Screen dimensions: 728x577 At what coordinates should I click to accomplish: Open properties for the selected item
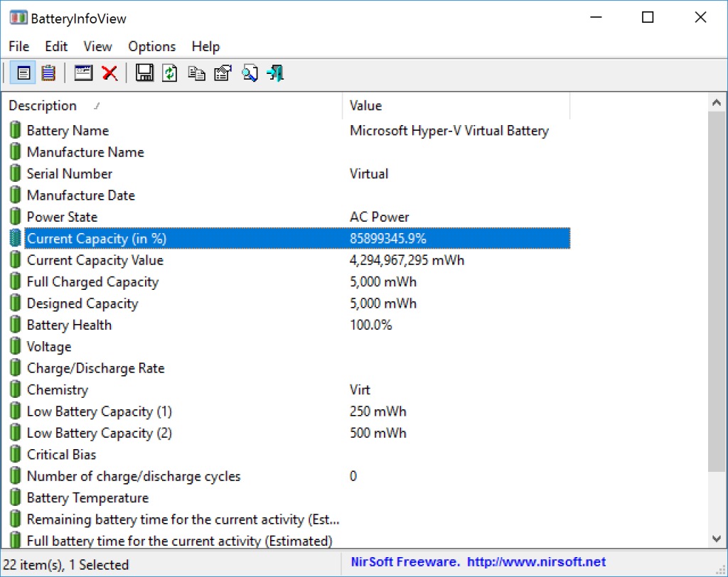(x=222, y=72)
